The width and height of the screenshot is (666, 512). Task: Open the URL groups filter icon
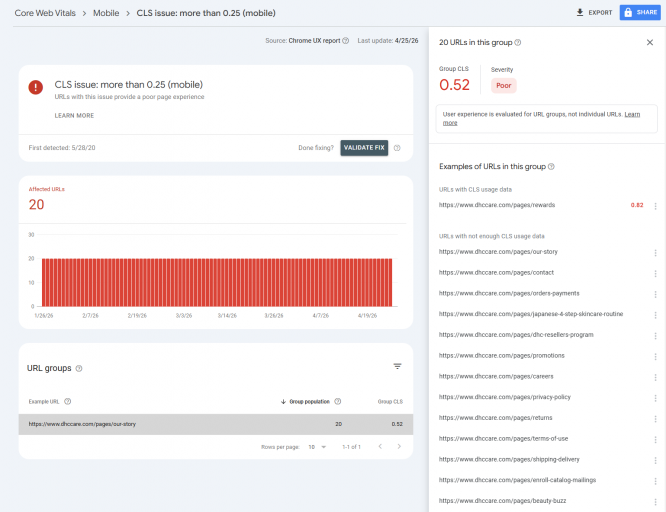point(397,366)
